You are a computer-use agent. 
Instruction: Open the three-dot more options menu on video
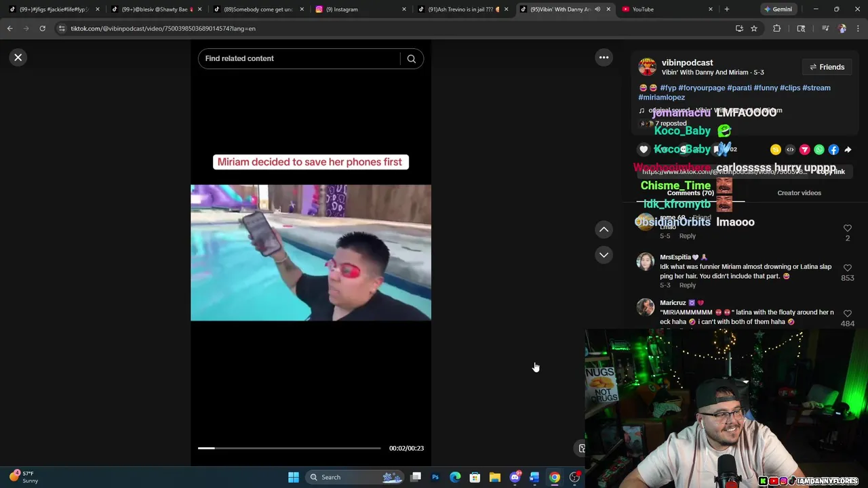click(x=604, y=58)
